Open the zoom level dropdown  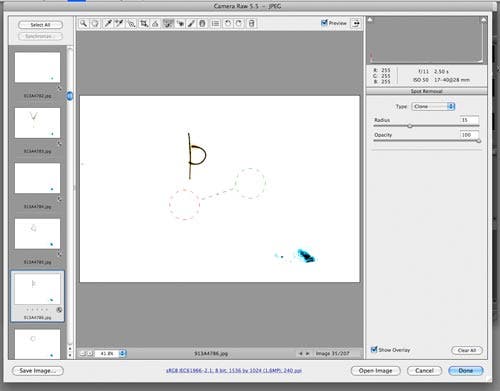coord(122,353)
